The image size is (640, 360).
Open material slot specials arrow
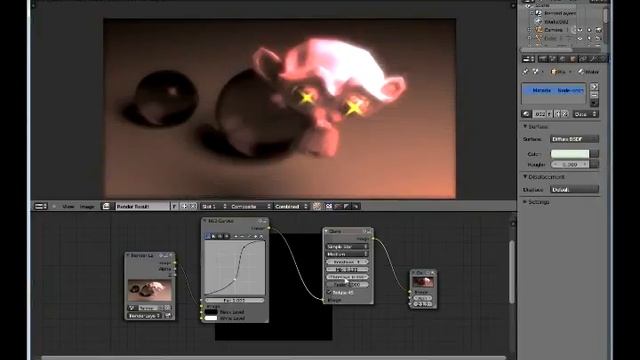[594, 103]
